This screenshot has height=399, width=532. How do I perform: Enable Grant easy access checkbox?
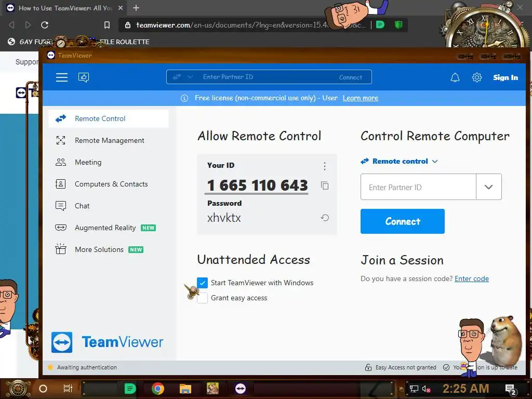point(203,298)
